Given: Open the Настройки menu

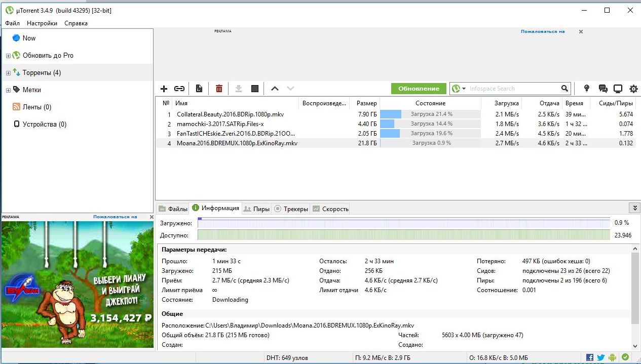Looking at the screenshot, I should (42, 23).
